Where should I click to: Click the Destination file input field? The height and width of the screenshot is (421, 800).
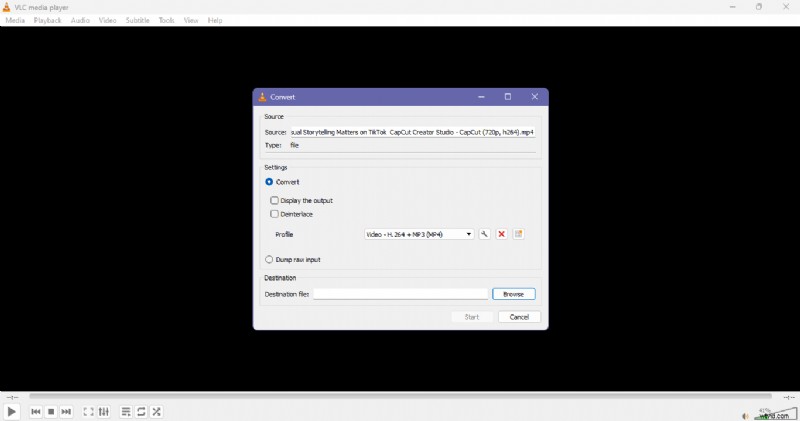click(401, 294)
